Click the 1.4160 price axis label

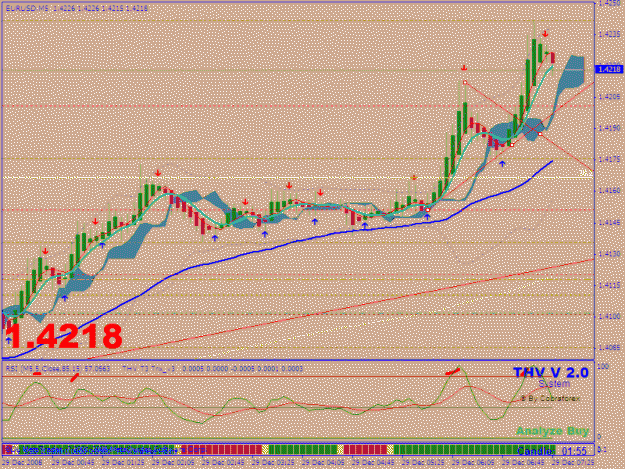pyautogui.click(x=609, y=191)
